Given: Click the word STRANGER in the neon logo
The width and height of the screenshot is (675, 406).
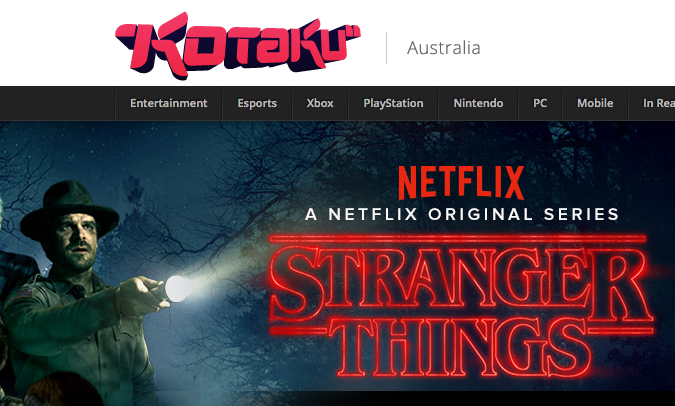Looking at the screenshot, I should pyautogui.click(x=461, y=284).
